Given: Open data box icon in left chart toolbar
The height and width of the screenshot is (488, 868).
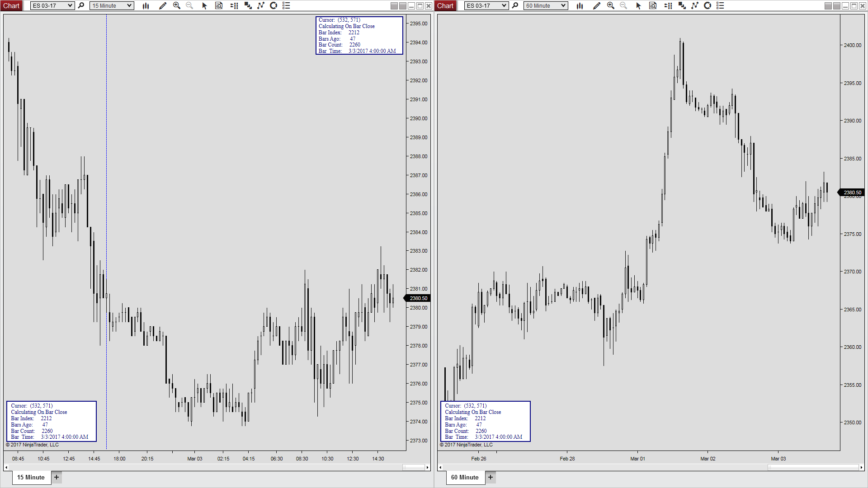Looking at the screenshot, I should 219,6.
